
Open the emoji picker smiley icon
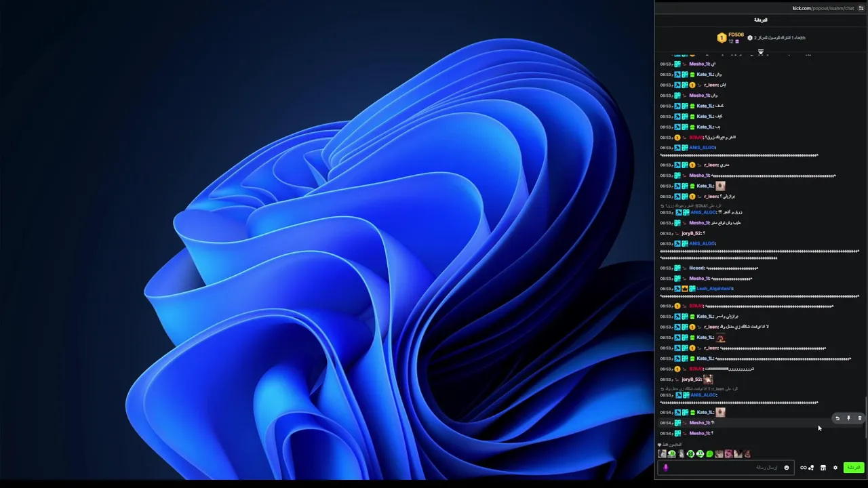pos(787,468)
